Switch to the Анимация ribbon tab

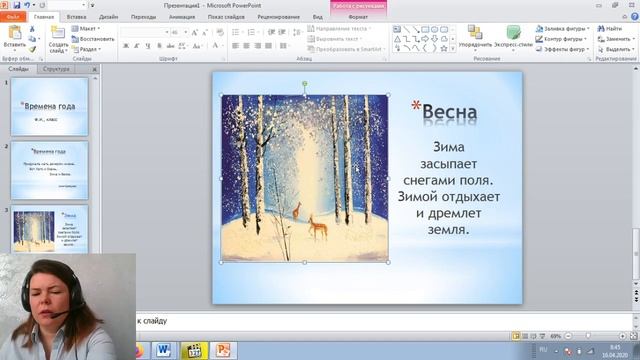pyautogui.click(x=182, y=17)
